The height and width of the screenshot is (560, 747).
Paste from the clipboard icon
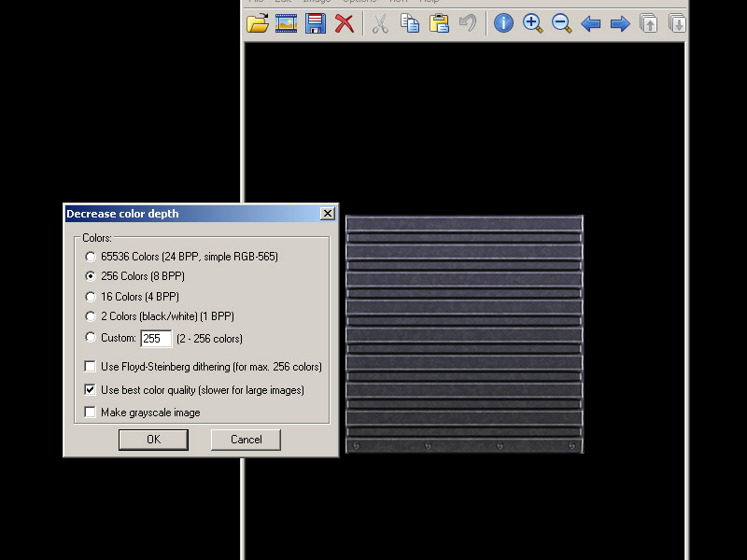[439, 23]
